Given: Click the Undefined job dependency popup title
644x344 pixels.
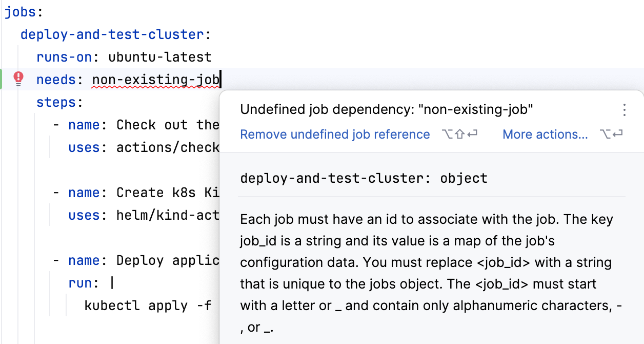Looking at the screenshot, I should coord(387,109).
